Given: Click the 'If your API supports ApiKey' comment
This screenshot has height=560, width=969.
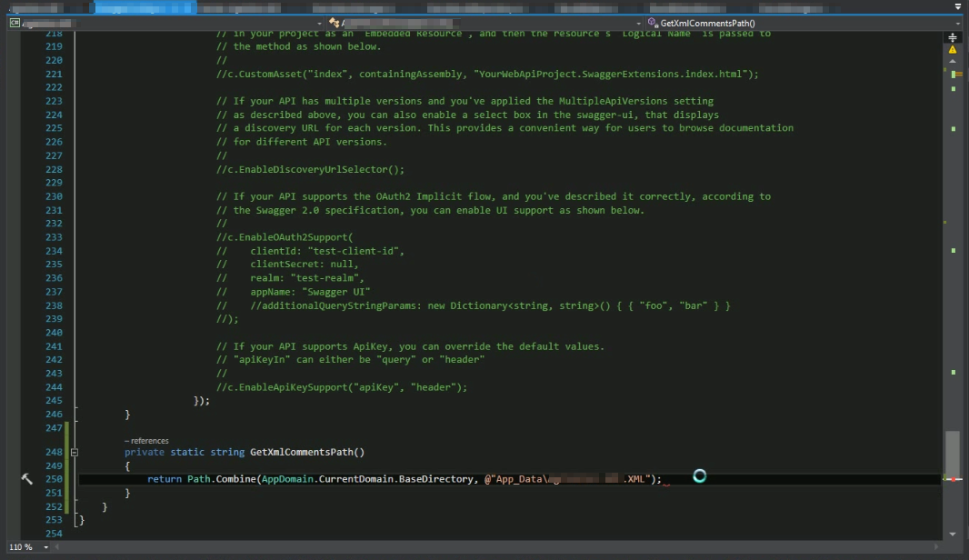Looking at the screenshot, I should click(410, 346).
